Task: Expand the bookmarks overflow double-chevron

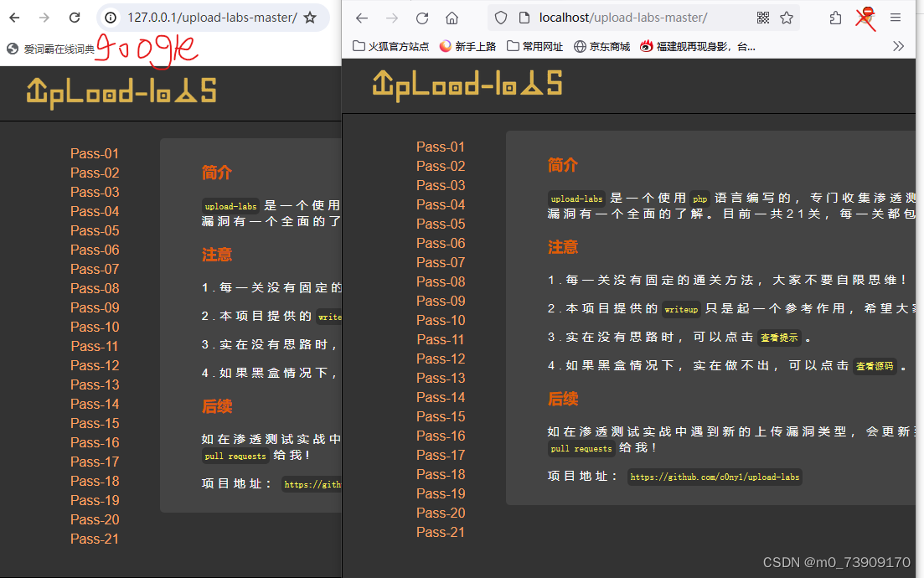Action: pos(899,46)
